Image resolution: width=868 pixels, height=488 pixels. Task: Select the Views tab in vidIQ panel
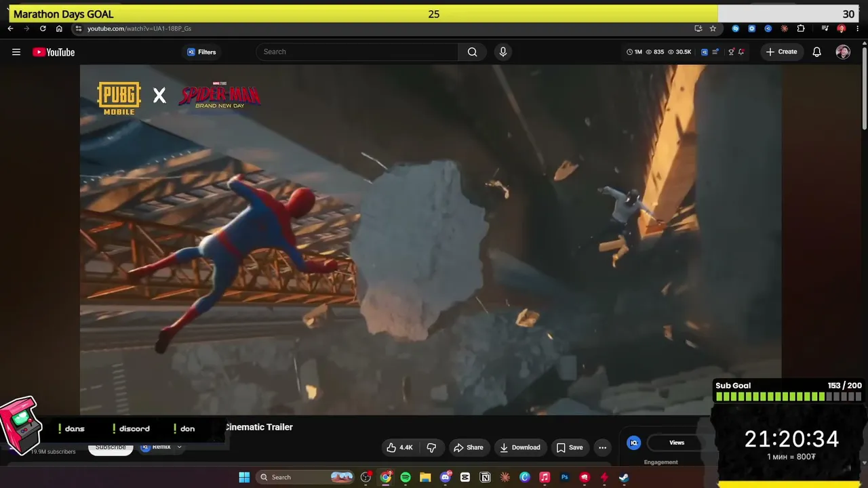tap(677, 443)
